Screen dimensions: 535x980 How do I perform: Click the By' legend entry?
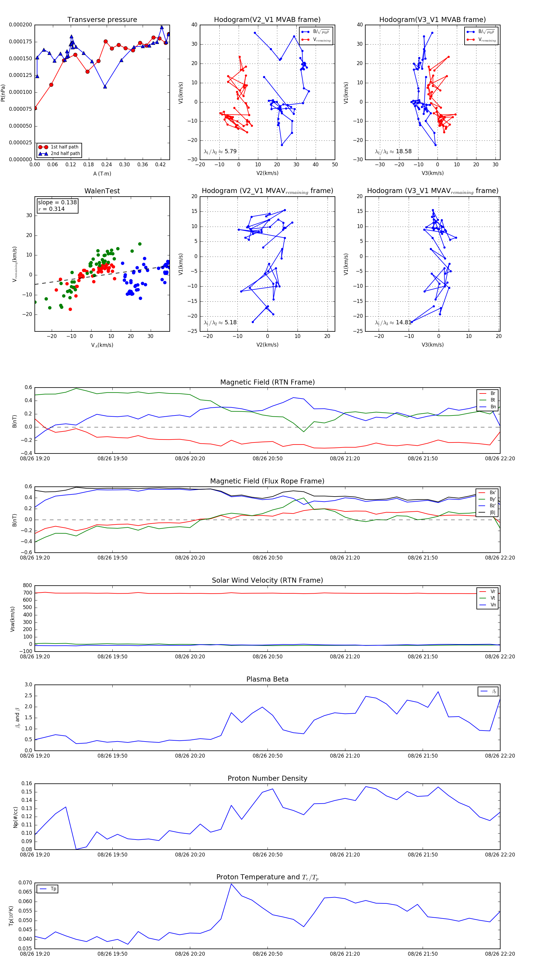point(487,499)
